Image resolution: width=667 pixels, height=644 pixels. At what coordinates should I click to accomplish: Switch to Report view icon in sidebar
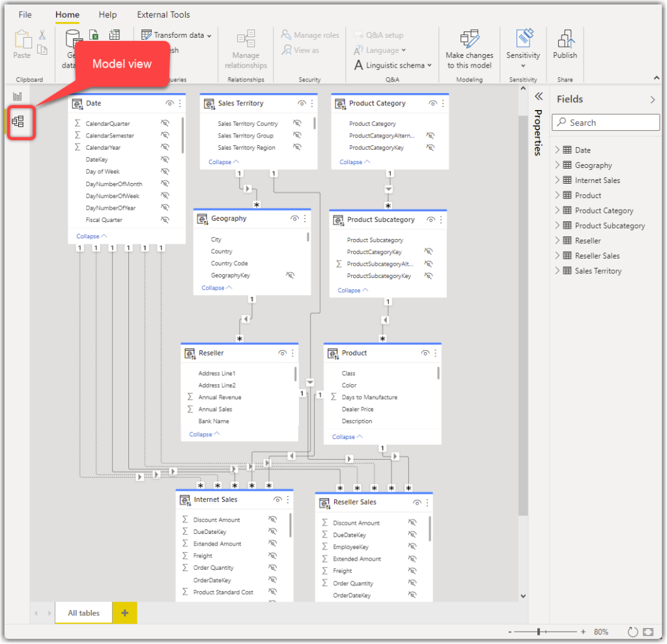coord(18,96)
